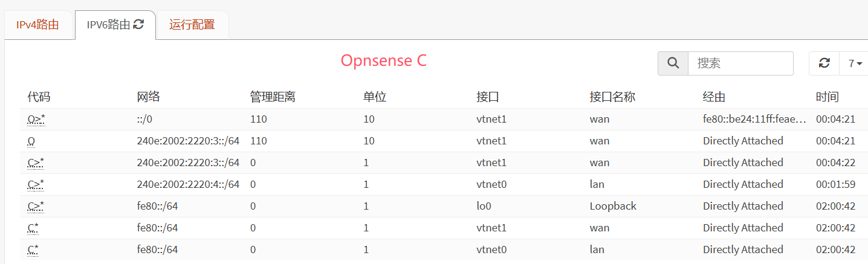Click the O>* code on ::/0 row
Viewport: 868px width, 264px height.
pos(36,120)
